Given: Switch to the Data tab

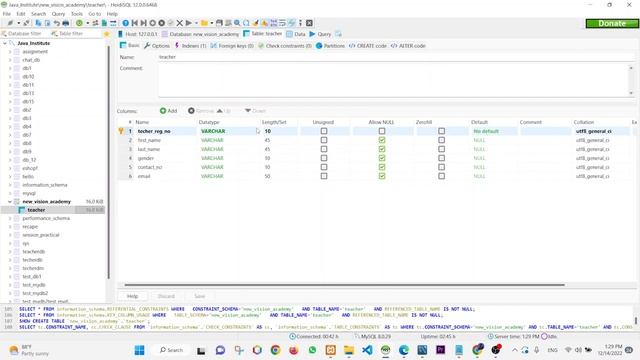Looking at the screenshot, I should pos(296,34).
